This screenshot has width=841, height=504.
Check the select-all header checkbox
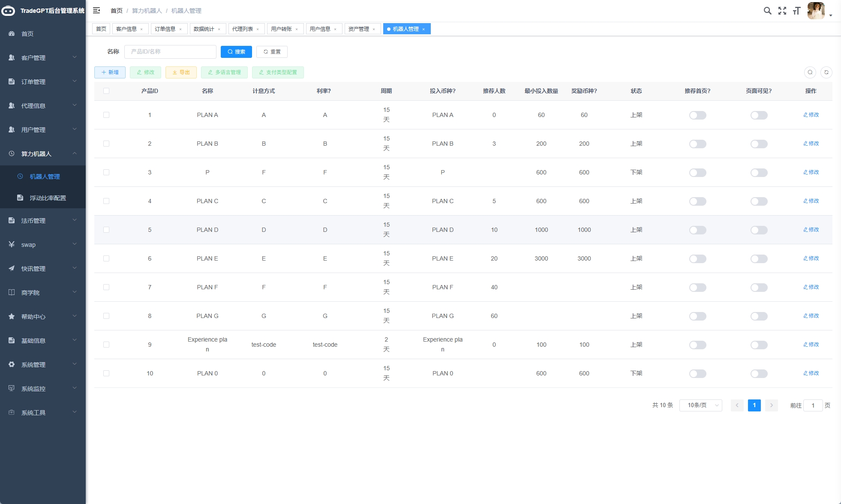(x=106, y=91)
